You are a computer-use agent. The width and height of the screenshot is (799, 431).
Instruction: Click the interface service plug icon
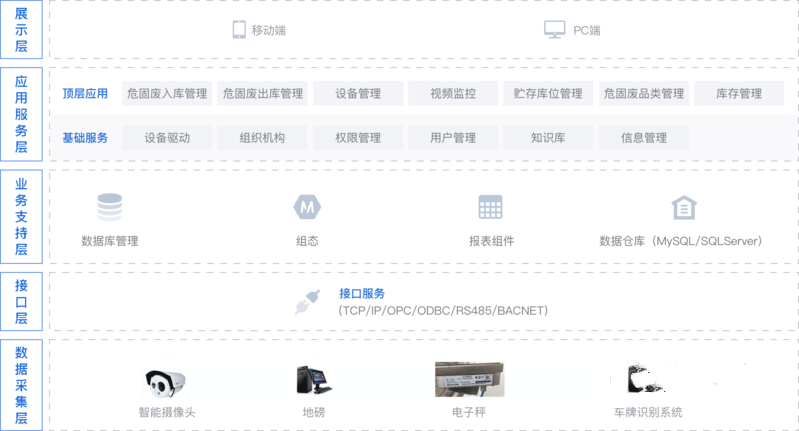[x=306, y=302]
